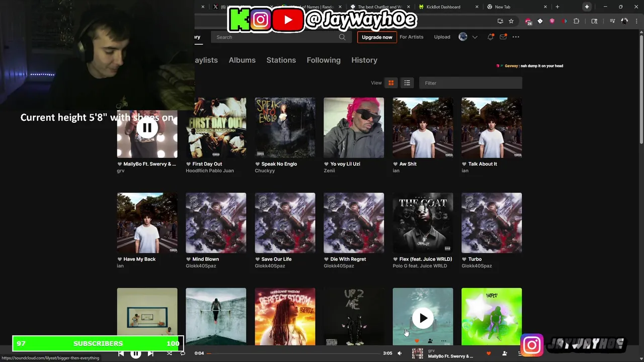This screenshot has height=362, width=644.
Task: Switch to grid view
Action: point(391,83)
